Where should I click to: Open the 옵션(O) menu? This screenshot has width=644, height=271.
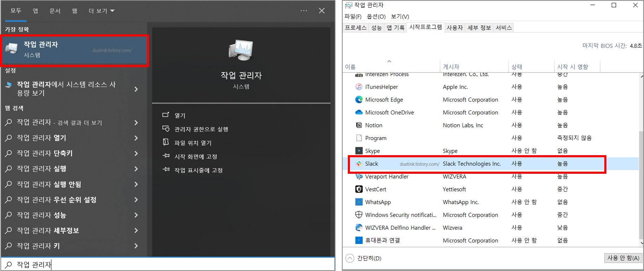tap(376, 16)
